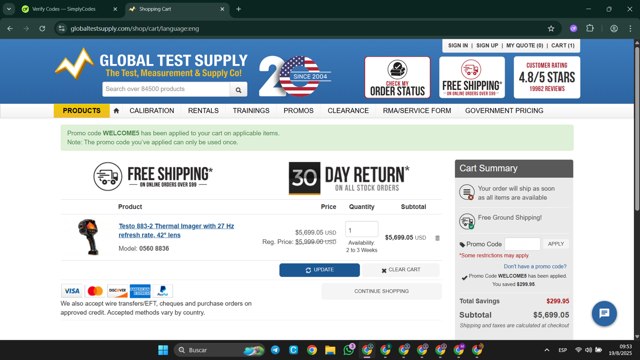Go to CLEARANCE section
Viewport: 640px width, 360px height.
(x=348, y=111)
